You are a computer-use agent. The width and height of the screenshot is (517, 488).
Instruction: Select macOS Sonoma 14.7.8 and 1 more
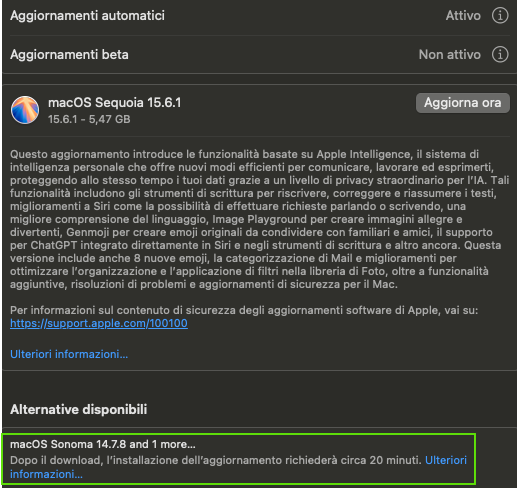click(103, 444)
